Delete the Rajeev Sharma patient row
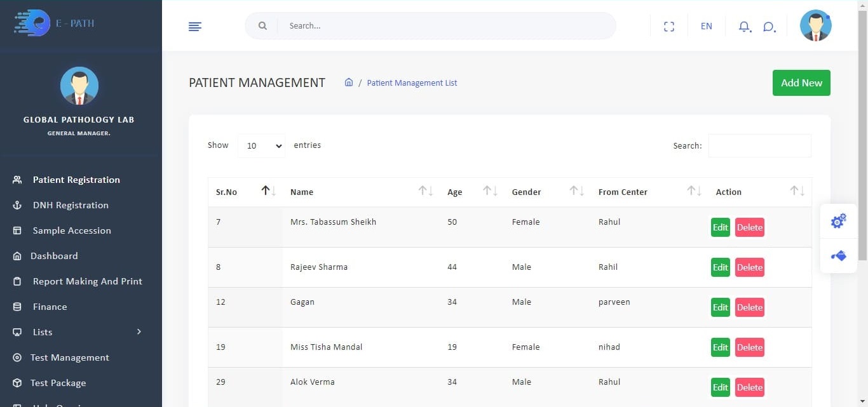This screenshot has height=407, width=868. (x=749, y=267)
